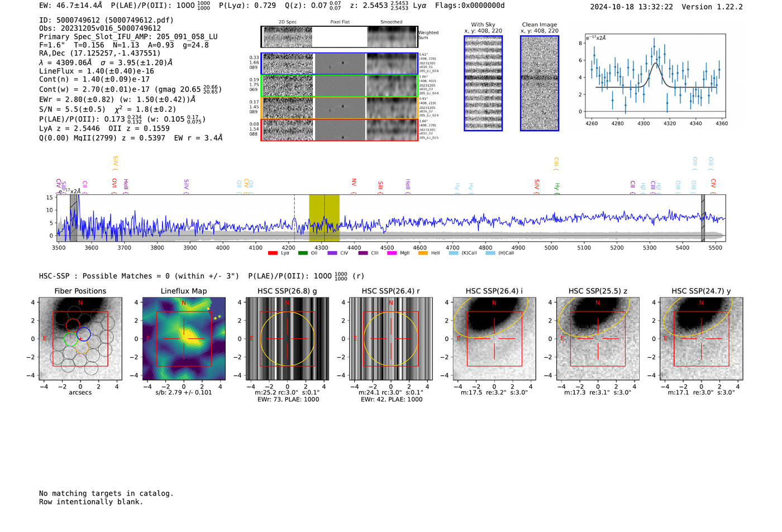Click the hatched gray band near 5460
This screenshot has width=782, height=532.
tap(703, 218)
